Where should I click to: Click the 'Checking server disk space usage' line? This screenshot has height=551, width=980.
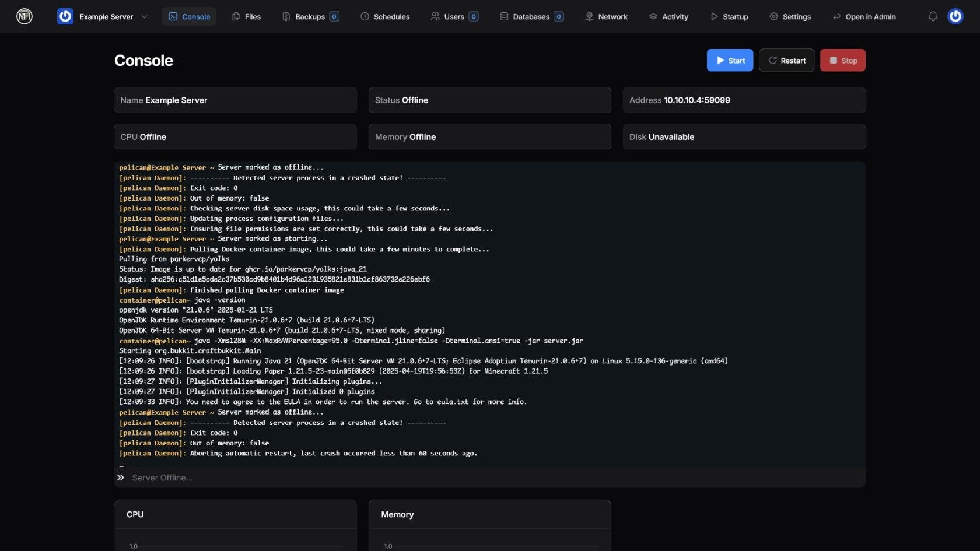tap(285, 208)
